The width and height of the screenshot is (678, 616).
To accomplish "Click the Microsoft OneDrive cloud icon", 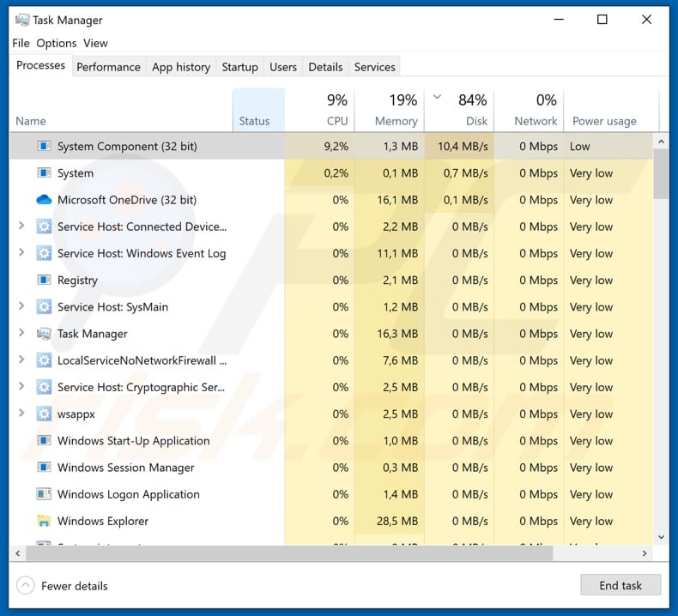I will coord(44,200).
